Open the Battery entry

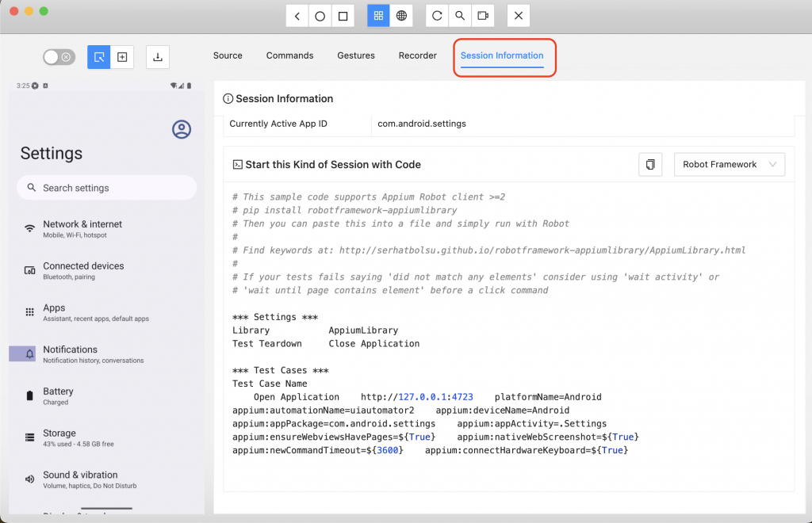pyautogui.click(x=107, y=396)
